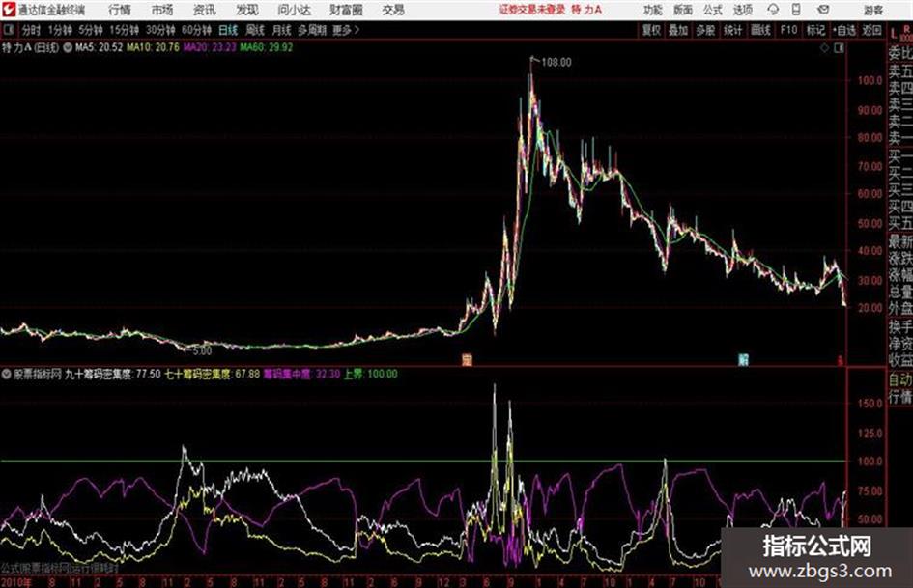Click the MA5: 20.52 indicator label
The width and height of the screenshot is (913, 588).
click(x=99, y=47)
